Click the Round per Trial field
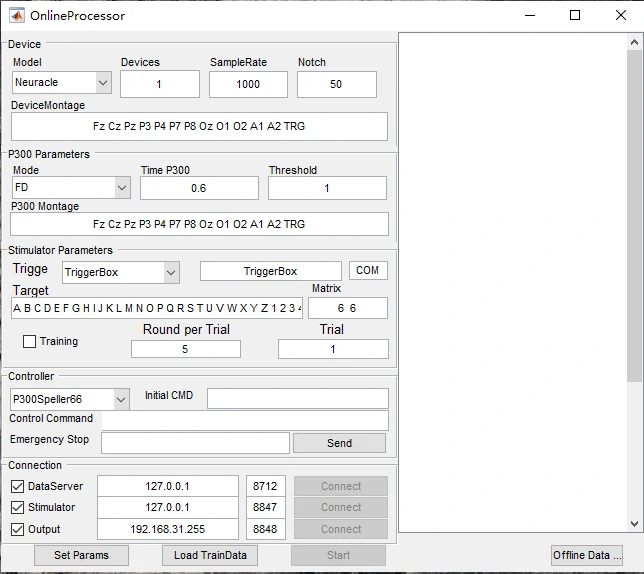 [x=185, y=349]
